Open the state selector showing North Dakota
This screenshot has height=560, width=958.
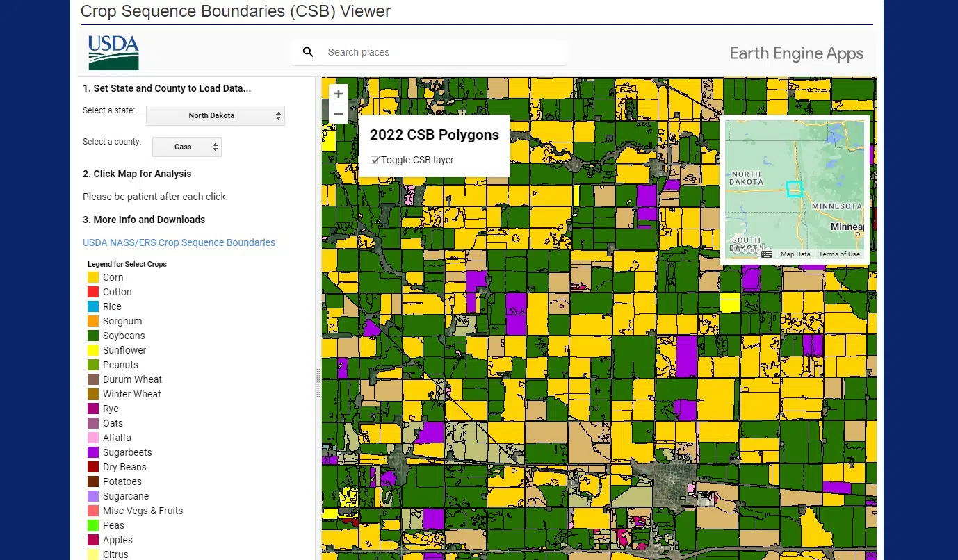[215, 115]
